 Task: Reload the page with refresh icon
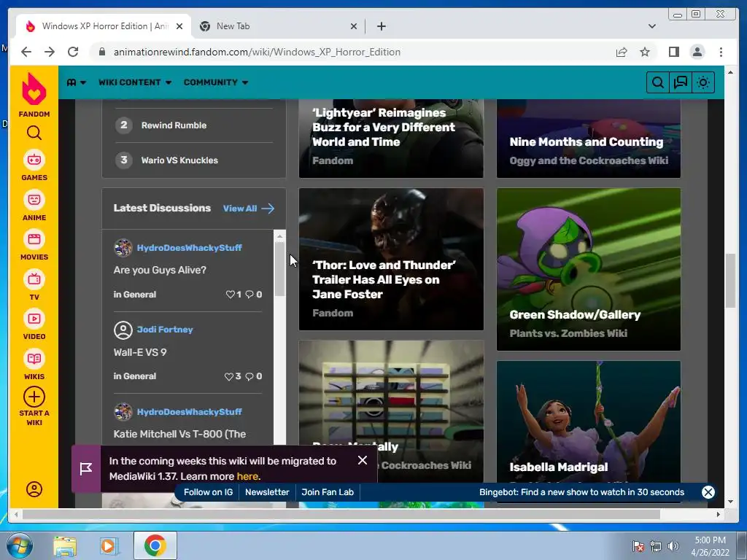73,52
